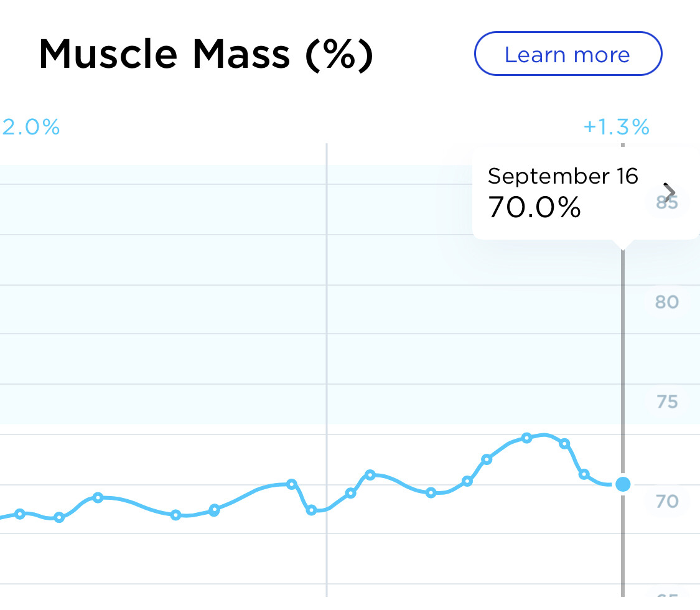Select the highlighted September 16 data point
The image size is (700, 610).
tap(622, 484)
